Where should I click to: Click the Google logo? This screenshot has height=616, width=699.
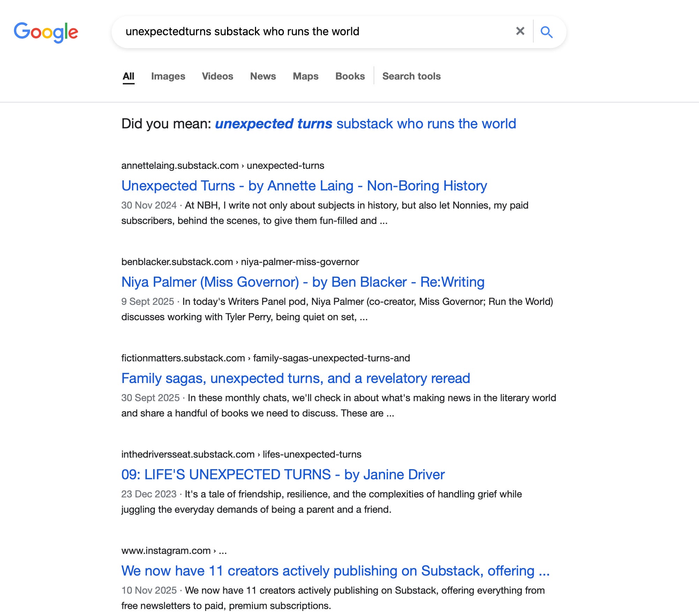point(46,32)
